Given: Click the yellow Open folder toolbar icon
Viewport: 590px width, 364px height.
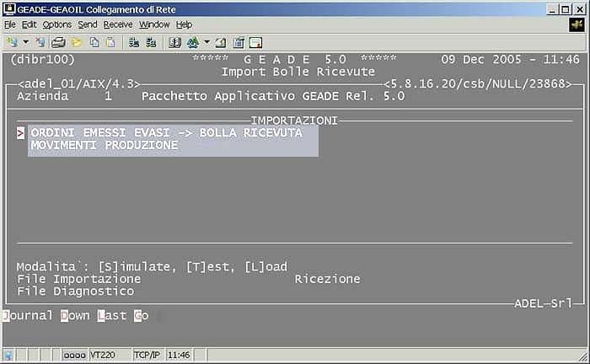Looking at the screenshot, I should click(x=77, y=41).
